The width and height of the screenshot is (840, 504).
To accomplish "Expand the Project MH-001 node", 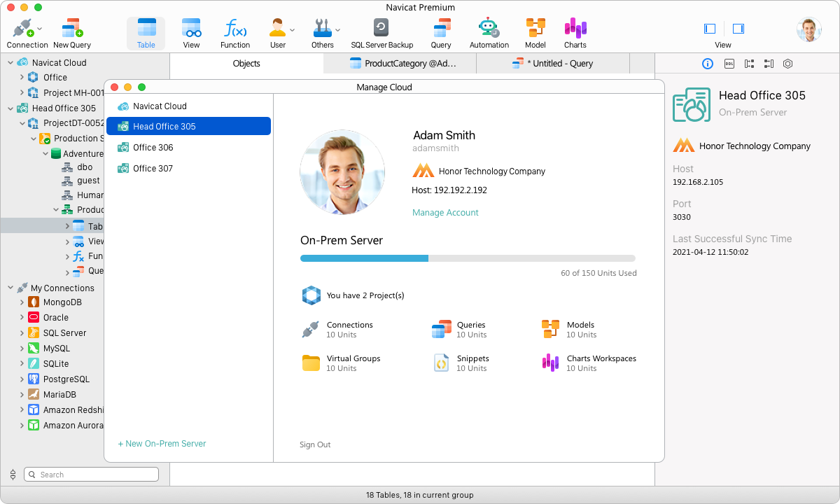I will (22, 93).
